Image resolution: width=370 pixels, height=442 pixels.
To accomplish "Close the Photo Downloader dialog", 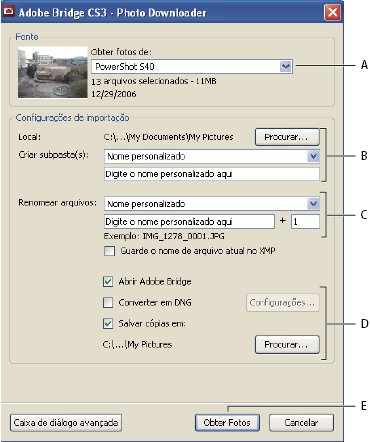I will point(332,13).
